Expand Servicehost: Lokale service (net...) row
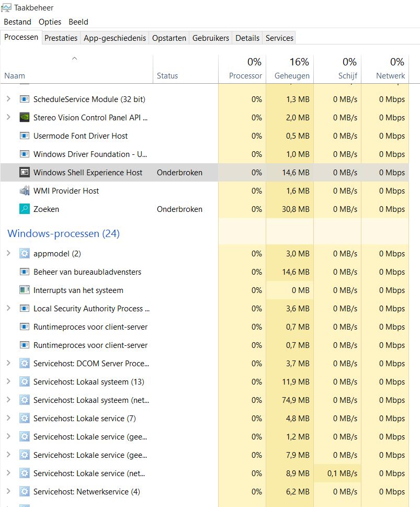 click(x=9, y=473)
